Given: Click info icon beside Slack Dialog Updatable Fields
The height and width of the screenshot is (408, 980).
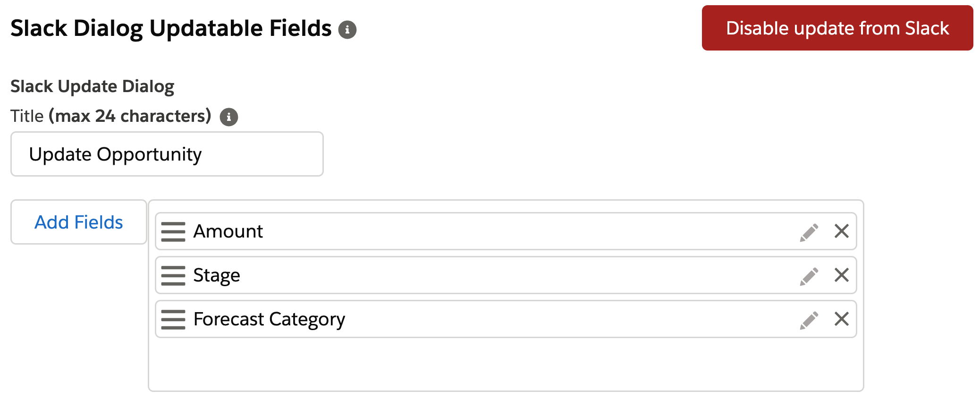Looking at the screenshot, I should pyautogui.click(x=347, y=30).
